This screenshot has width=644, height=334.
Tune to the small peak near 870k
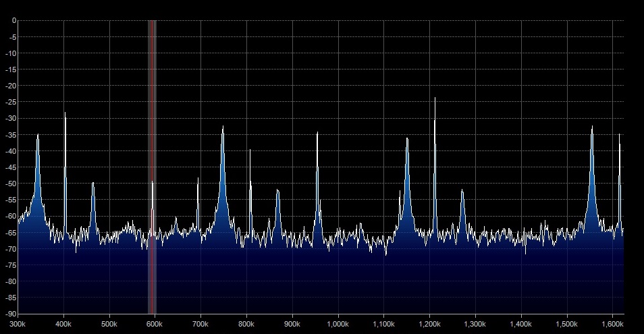(278, 211)
